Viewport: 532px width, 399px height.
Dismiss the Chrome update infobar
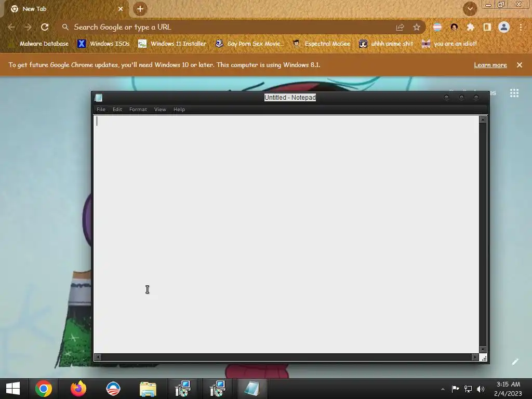tap(520, 65)
